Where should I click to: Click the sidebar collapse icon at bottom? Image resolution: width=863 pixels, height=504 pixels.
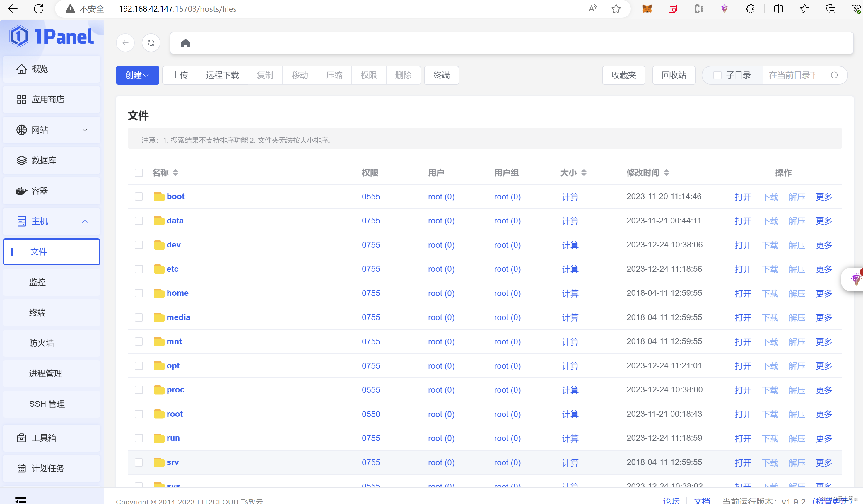click(20, 500)
